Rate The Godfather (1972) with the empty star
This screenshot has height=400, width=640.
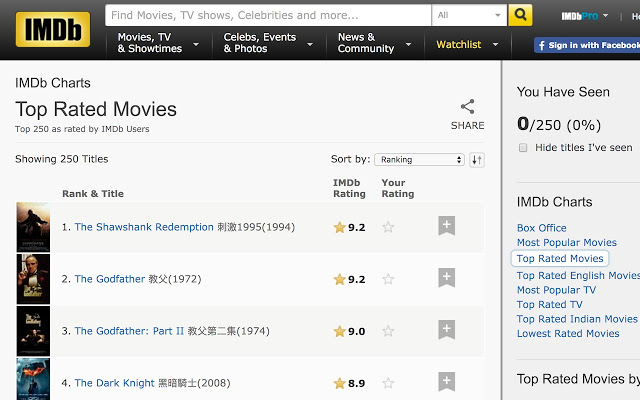(x=388, y=279)
